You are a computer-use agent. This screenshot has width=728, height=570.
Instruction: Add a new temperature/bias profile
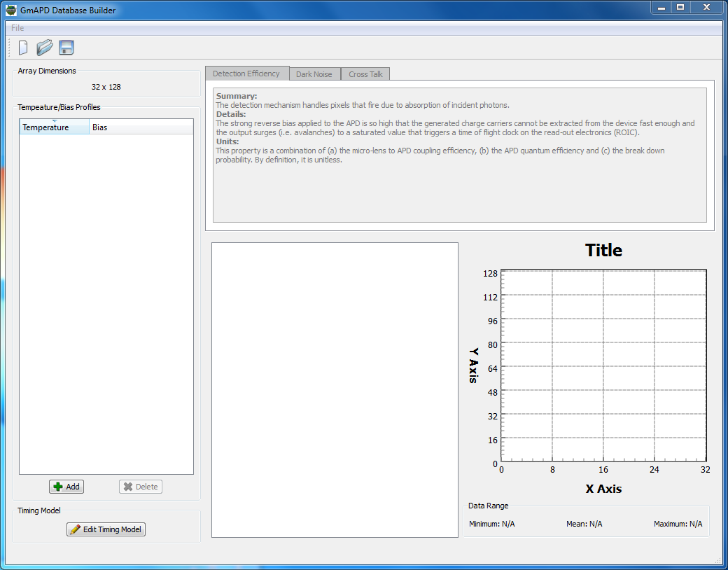(x=66, y=487)
